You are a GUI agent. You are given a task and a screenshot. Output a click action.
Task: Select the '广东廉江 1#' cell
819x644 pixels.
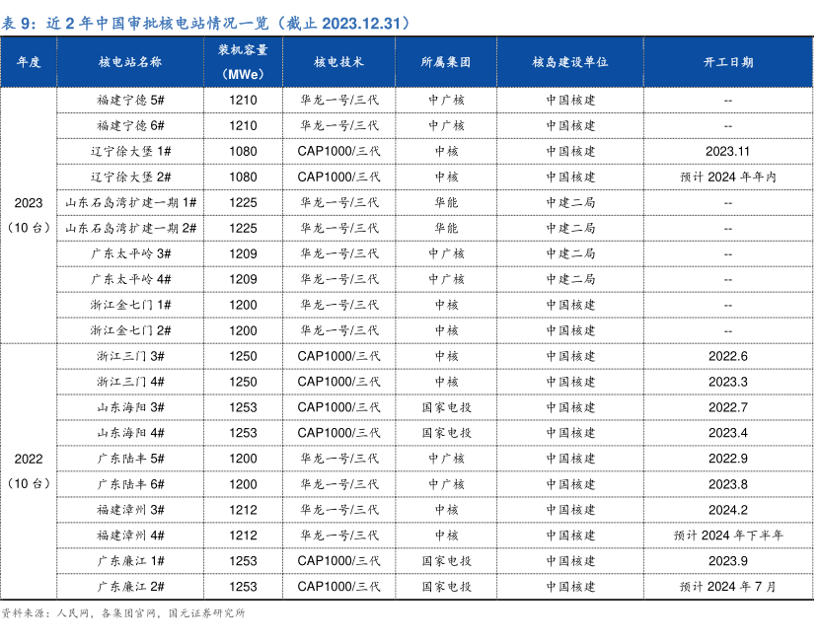point(130,560)
